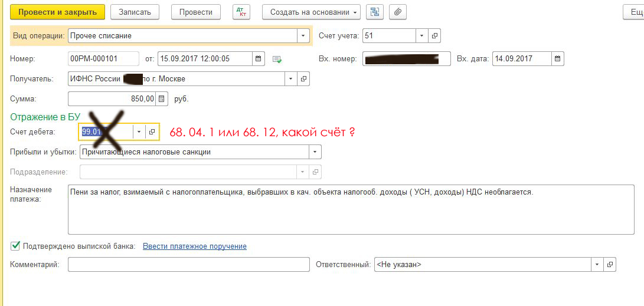The width and height of the screenshot is (644, 306).
Task: Open Счет учета 51 item icon
Action: click(434, 36)
